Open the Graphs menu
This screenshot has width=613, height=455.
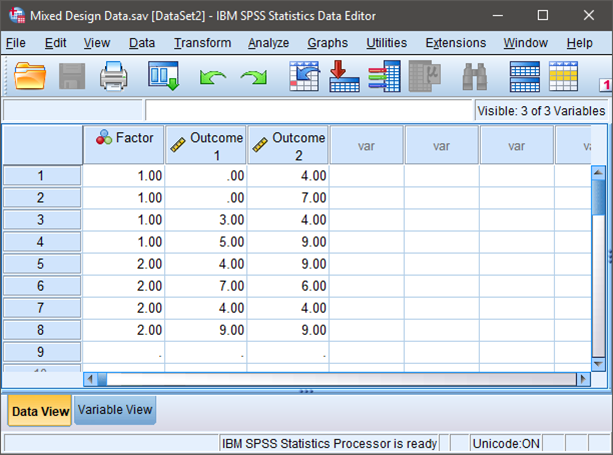click(328, 43)
